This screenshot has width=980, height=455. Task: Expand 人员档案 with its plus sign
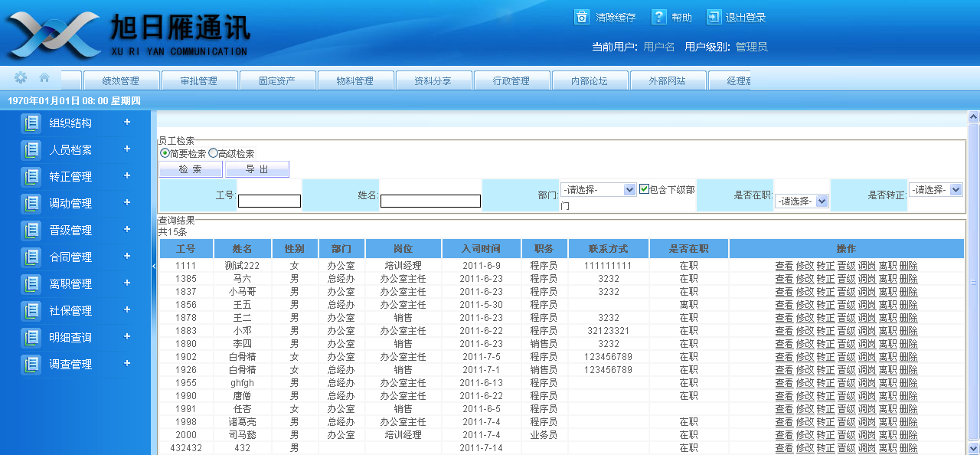click(x=127, y=149)
